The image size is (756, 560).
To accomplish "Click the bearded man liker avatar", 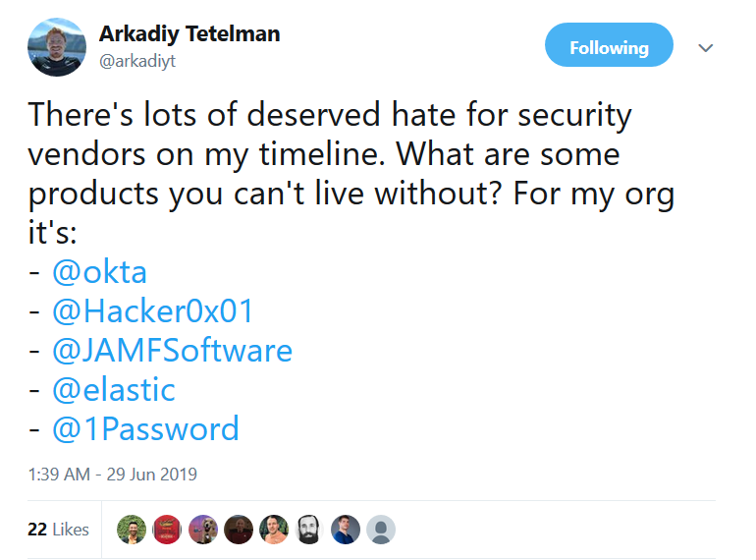I will coord(309,530).
